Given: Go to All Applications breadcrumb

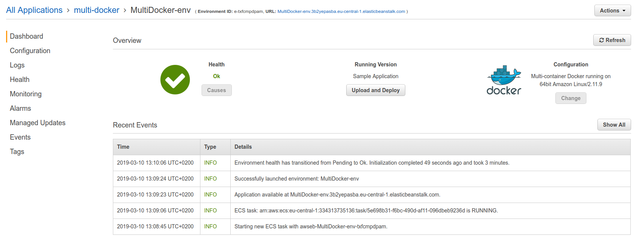Looking at the screenshot, I should tap(34, 10).
